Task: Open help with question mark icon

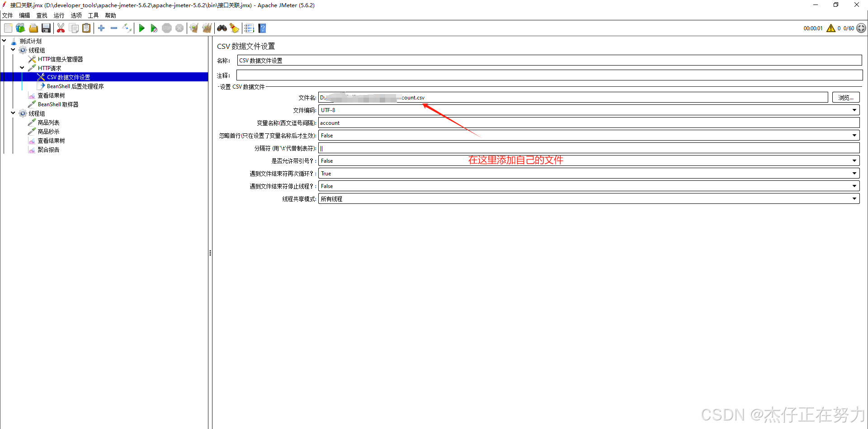Action: coord(262,28)
